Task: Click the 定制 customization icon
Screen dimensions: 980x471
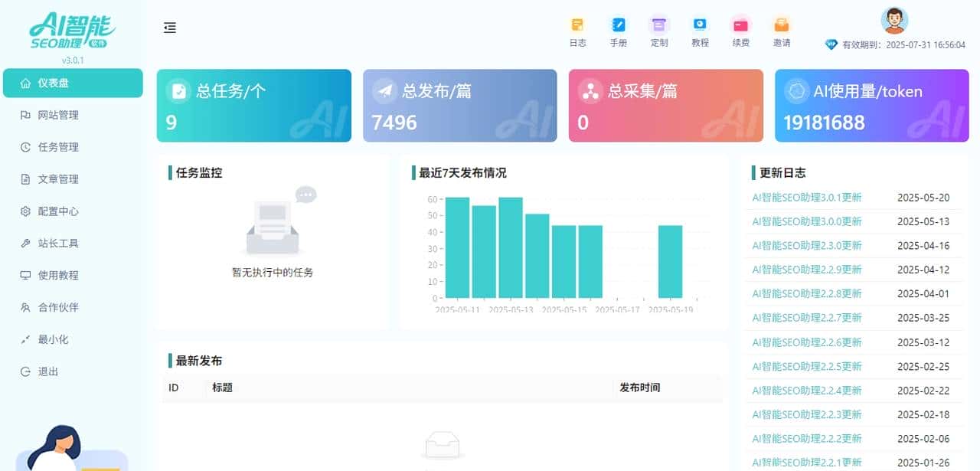Action: click(x=659, y=29)
